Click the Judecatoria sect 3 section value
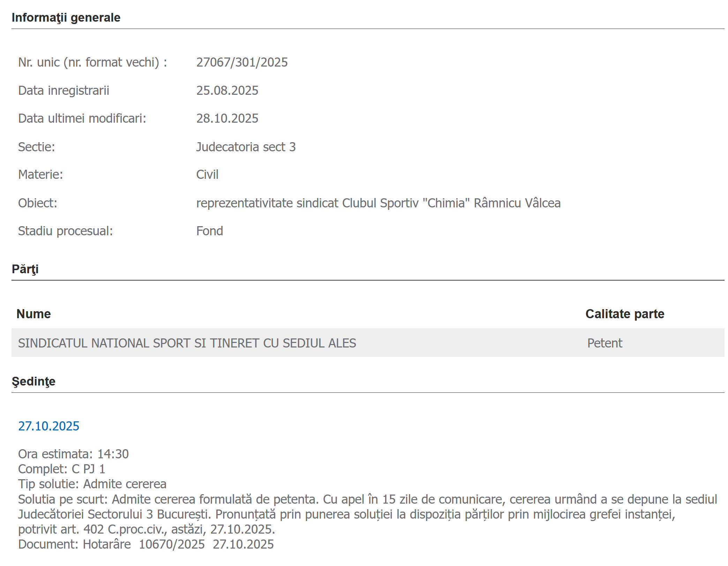This screenshot has width=728, height=566. click(x=246, y=147)
